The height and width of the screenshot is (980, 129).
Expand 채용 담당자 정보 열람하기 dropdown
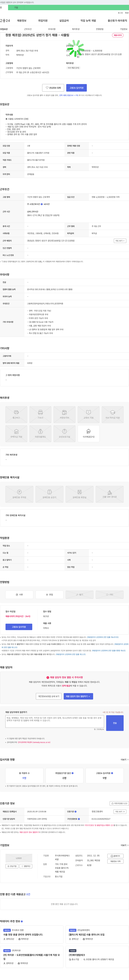point(78,696)
